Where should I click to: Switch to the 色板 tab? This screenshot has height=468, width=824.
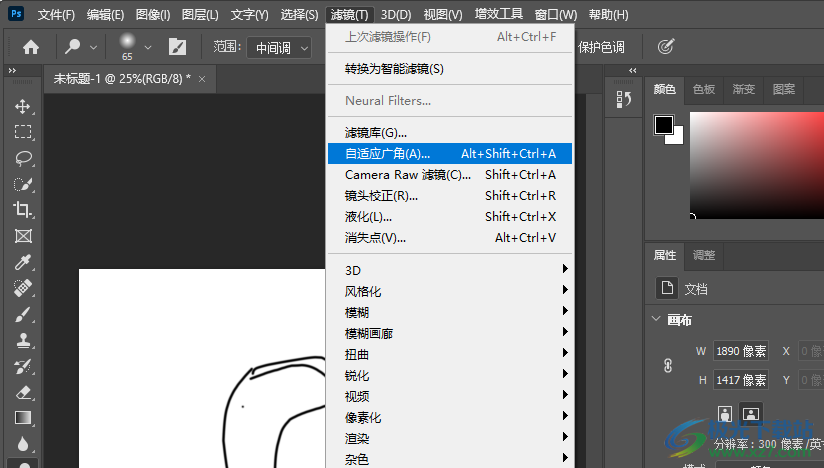tap(704, 89)
